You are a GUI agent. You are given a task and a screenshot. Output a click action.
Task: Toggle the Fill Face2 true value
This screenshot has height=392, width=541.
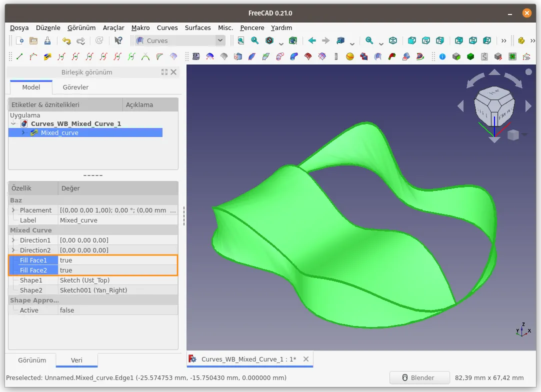[x=117, y=270]
